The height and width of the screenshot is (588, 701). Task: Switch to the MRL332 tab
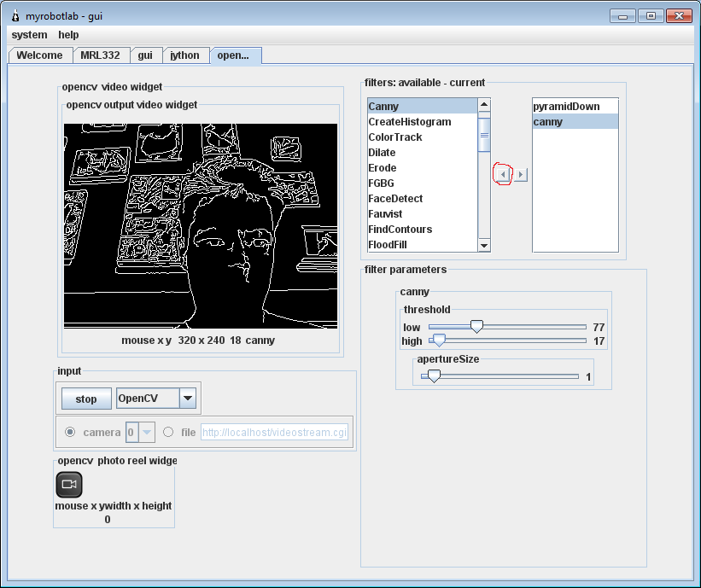[101, 55]
